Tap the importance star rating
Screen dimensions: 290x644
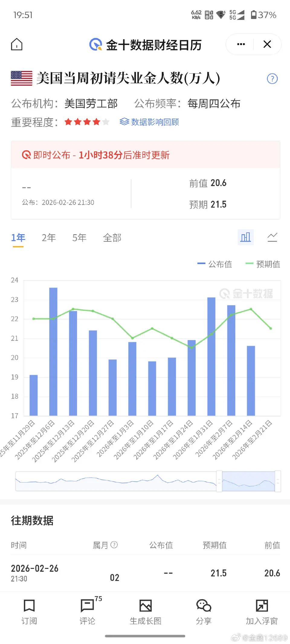(87, 122)
